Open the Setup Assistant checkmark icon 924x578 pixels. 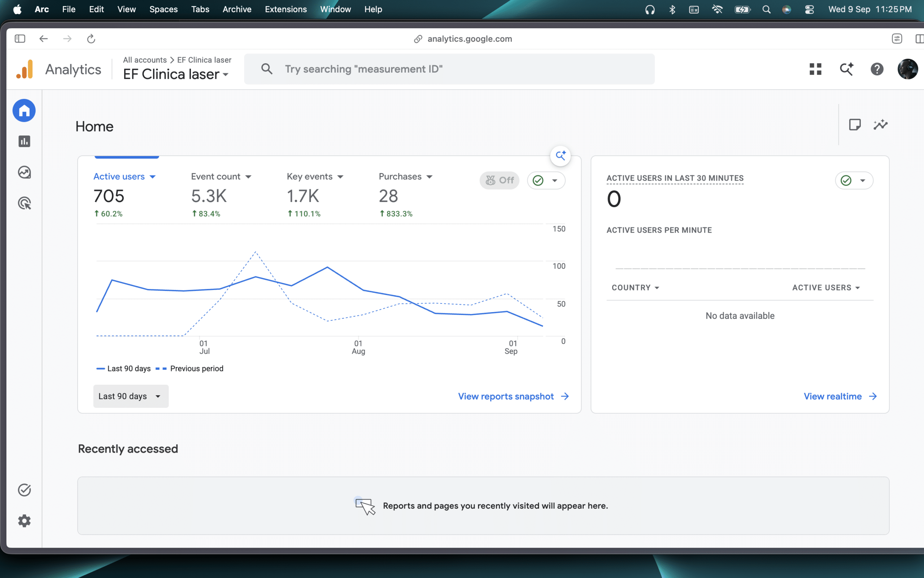(24, 490)
